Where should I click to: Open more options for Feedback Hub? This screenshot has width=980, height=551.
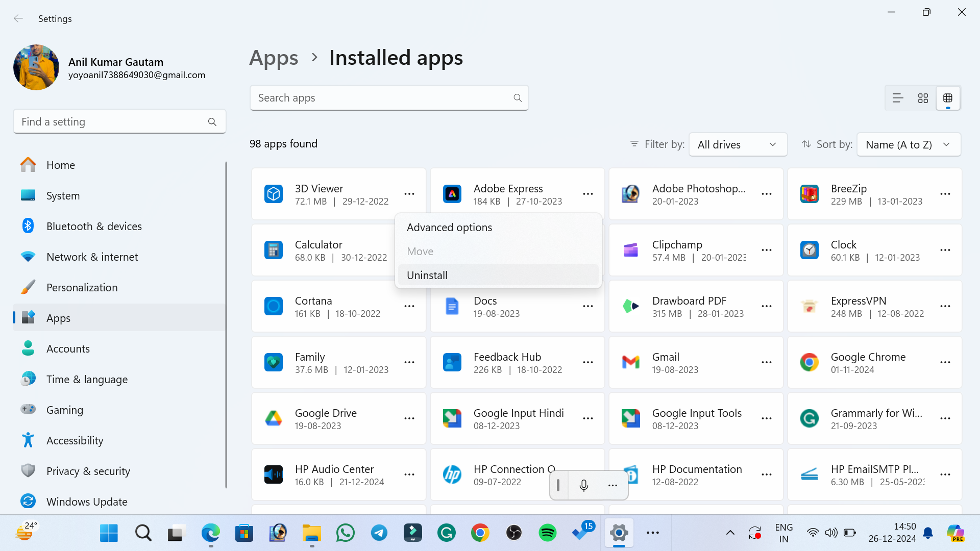coord(588,362)
